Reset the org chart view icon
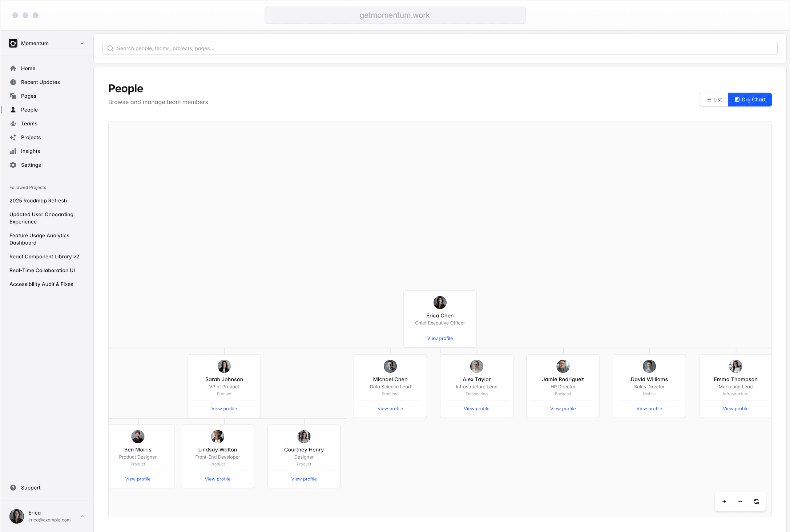The height and width of the screenshot is (532, 790). pyautogui.click(x=756, y=501)
